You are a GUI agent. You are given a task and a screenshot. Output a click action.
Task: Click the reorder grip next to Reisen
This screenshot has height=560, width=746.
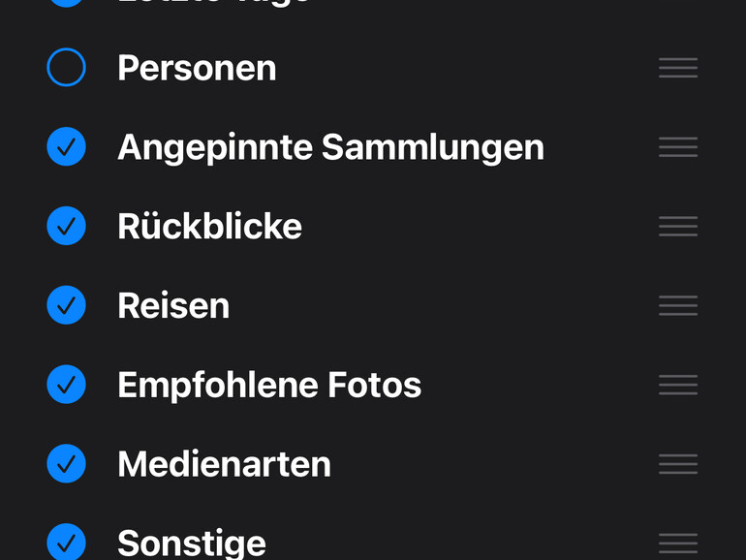coord(678,305)
